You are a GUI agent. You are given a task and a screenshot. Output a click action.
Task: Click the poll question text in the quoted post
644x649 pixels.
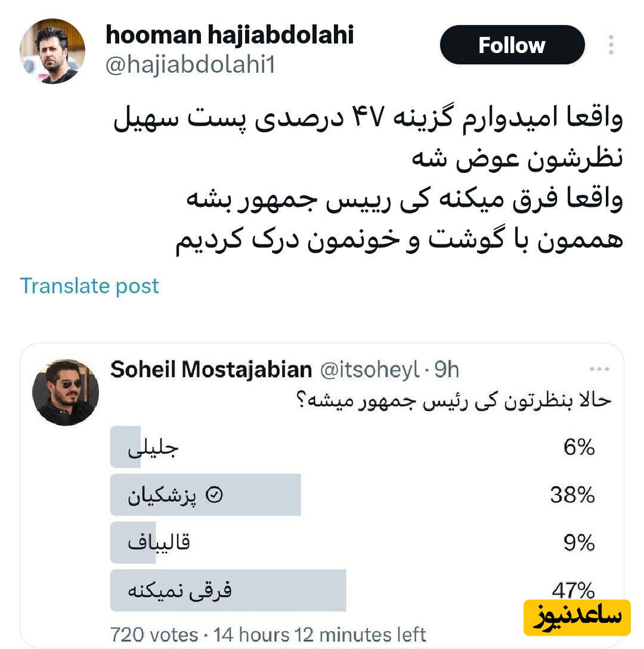[454, 399]
